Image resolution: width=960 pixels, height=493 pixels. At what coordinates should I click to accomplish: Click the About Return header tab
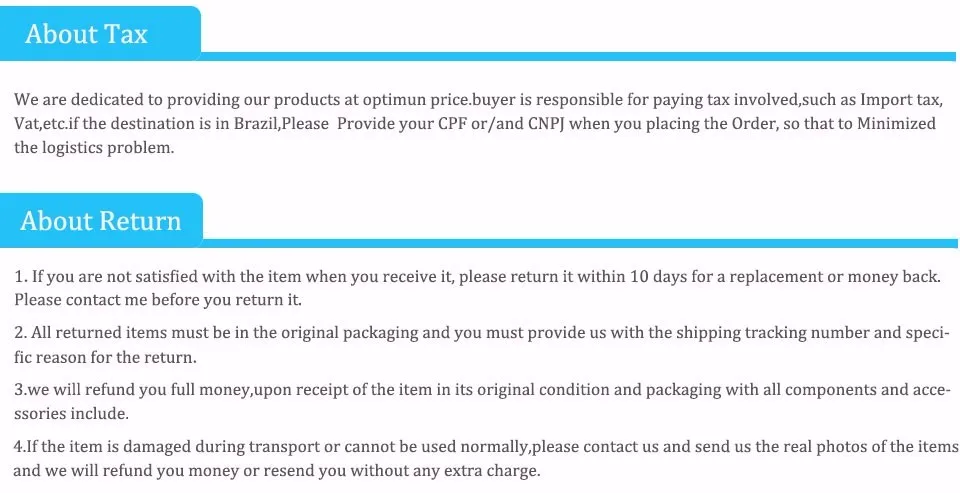[x=101, y=220]
